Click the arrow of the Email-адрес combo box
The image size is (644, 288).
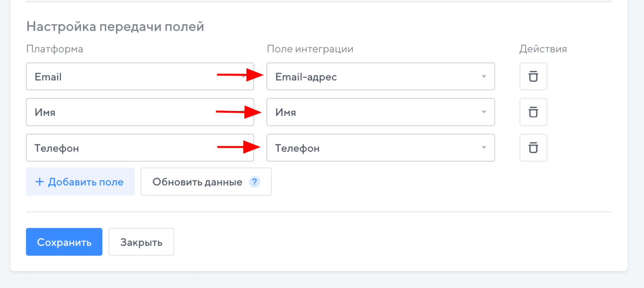tap(484, 77)
